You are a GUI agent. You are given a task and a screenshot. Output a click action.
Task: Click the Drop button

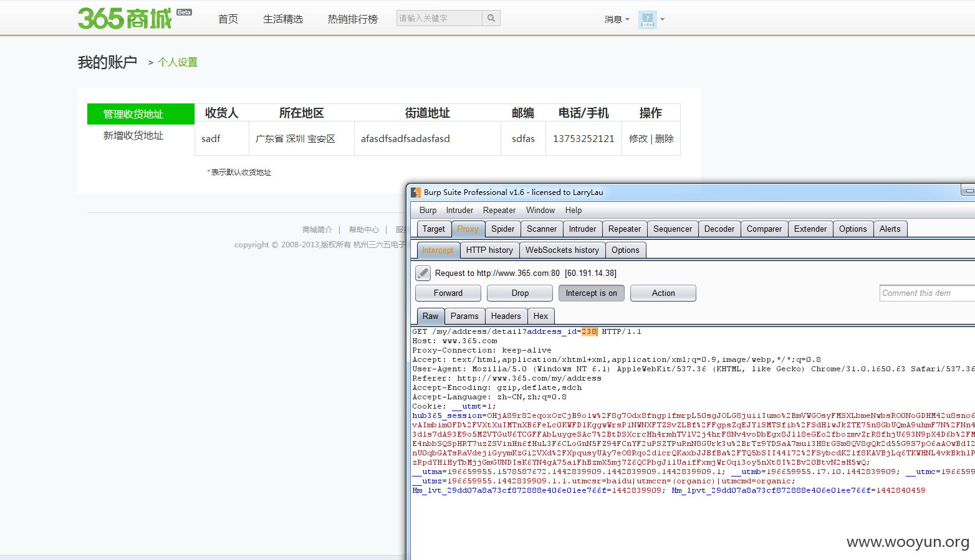(520, 293)
